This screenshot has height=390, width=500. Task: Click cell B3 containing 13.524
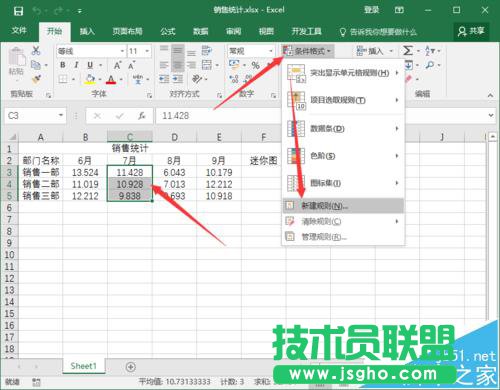(x=85, y=172)
